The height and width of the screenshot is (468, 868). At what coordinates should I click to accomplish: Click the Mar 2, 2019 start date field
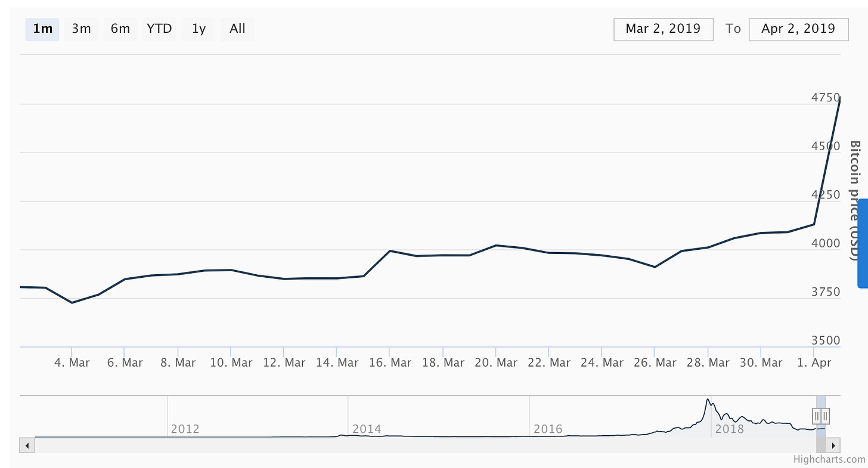pyautogui.click(x=664, y=29)
